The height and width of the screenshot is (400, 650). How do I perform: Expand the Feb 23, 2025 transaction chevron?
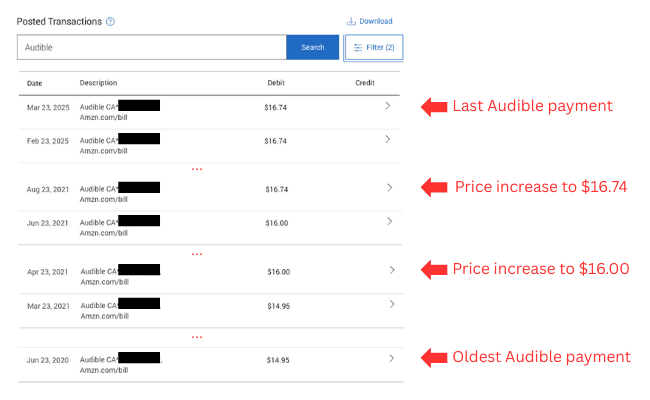tap(388, 139)
